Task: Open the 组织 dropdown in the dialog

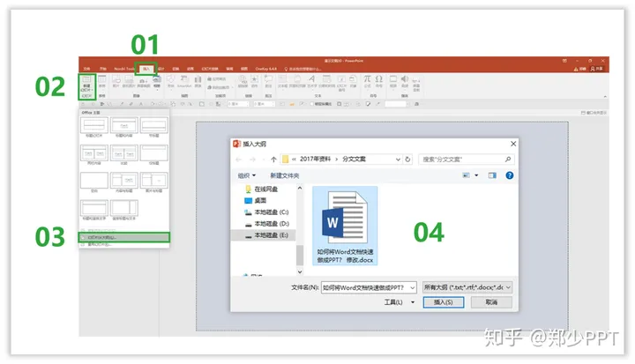Action: pos(247,175)
